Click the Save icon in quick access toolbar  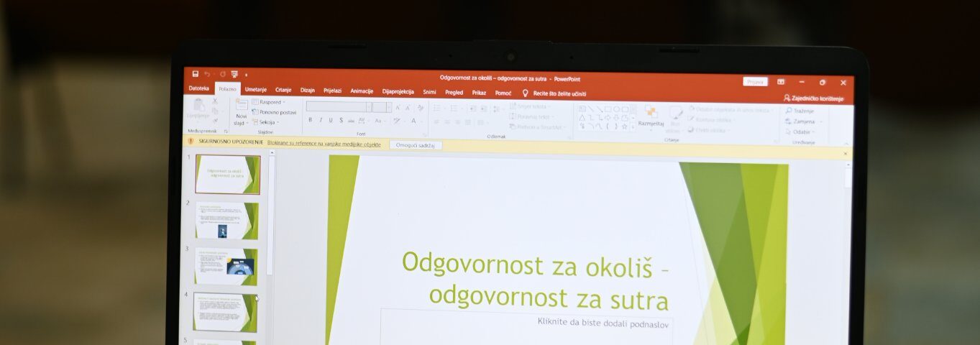click(x=195, y=74)
